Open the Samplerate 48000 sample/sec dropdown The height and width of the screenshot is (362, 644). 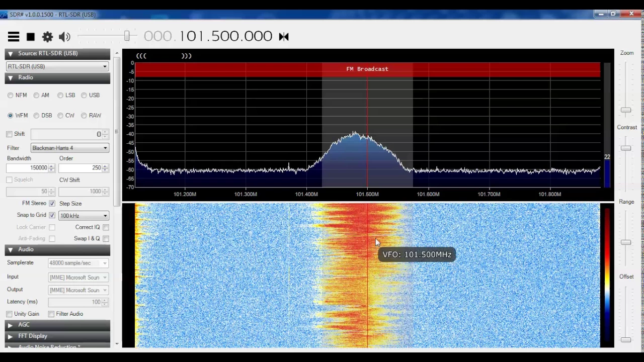(78, 263)
